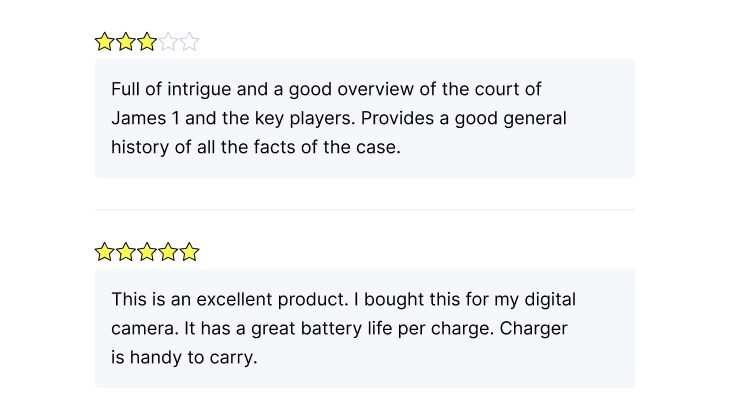Click the "is handy to carry" line
This screenshot has height=403, width=730.
pyautogui.click(x=184, y=357)
